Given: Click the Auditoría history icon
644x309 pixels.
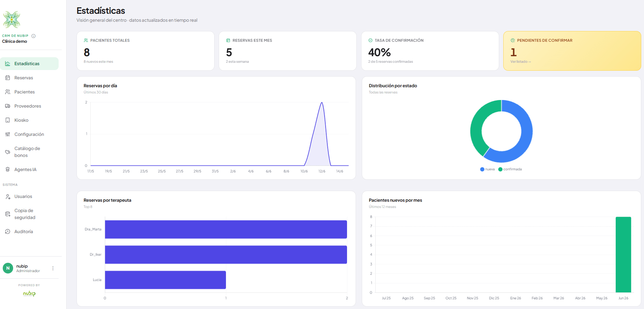Looking at the screenshot, I should tap(8, 232).
